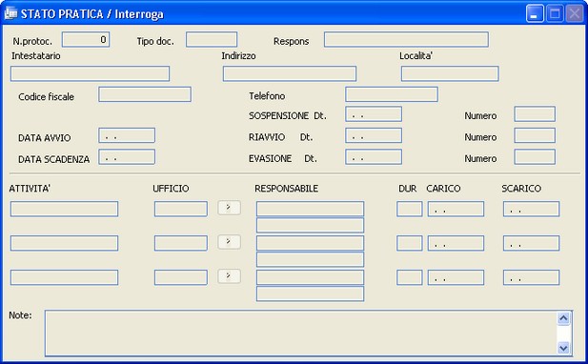The width and height of the screenshot is (588, 364).
Task: Click the Telefono input field
Action: pos(392,94)
